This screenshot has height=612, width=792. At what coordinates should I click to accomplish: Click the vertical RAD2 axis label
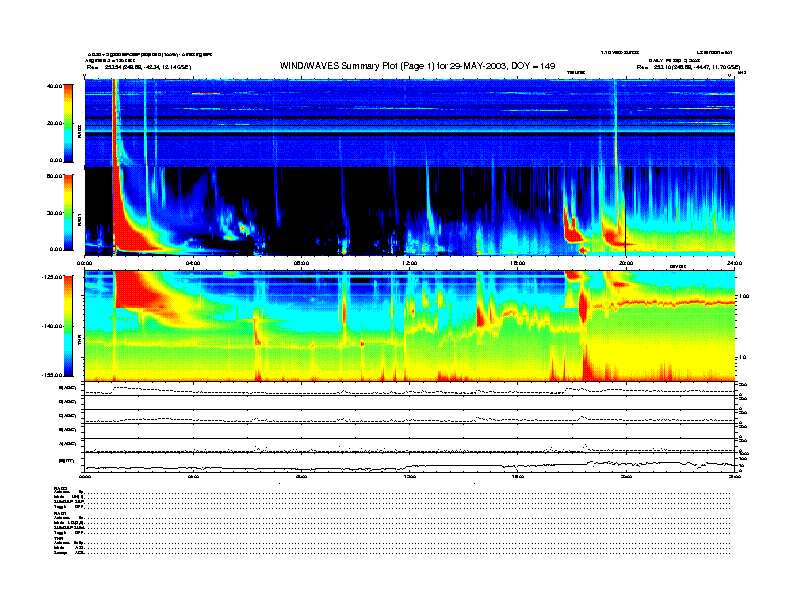80,131
